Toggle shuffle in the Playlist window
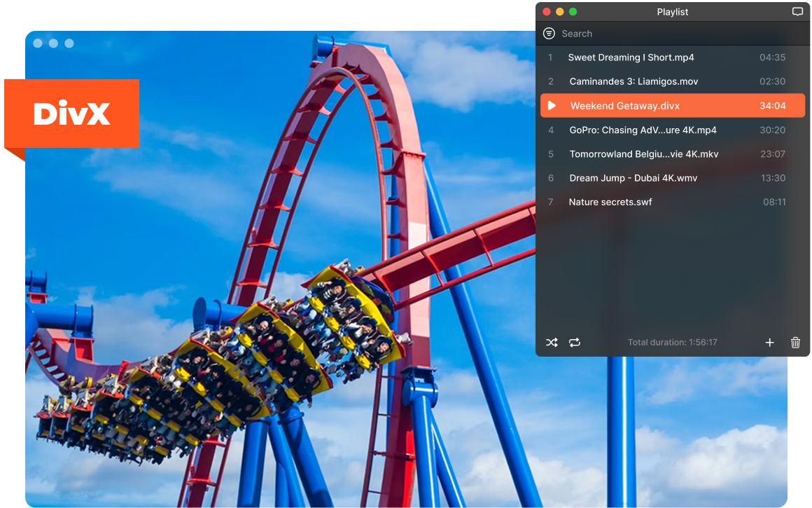The height and width of the screenshot is (508, 812). point(552,343)
